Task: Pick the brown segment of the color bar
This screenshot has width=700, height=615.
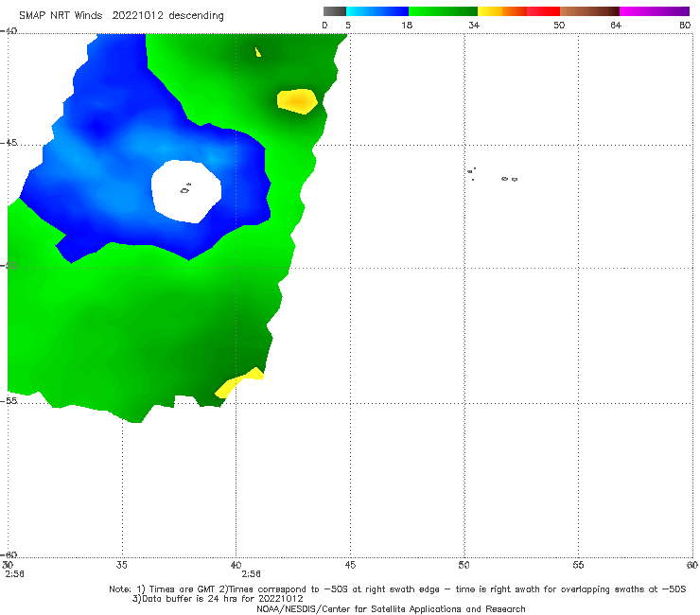Action: (x=589, y=11)
